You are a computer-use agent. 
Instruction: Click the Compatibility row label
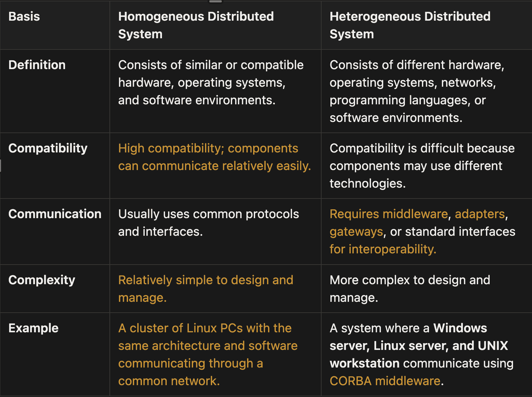[48, 148]
